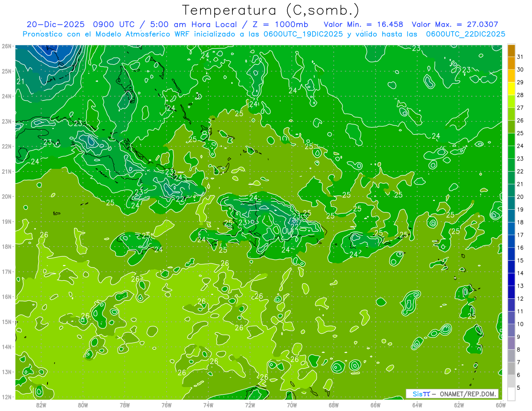Click the dark orange colorbar band above 31

[x=511, y=51]
